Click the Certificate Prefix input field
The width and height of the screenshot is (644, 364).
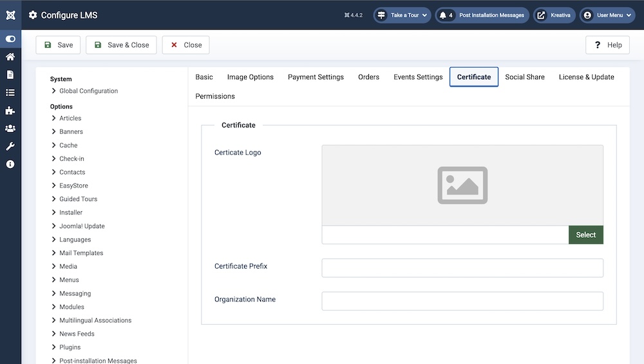point(462,268)
